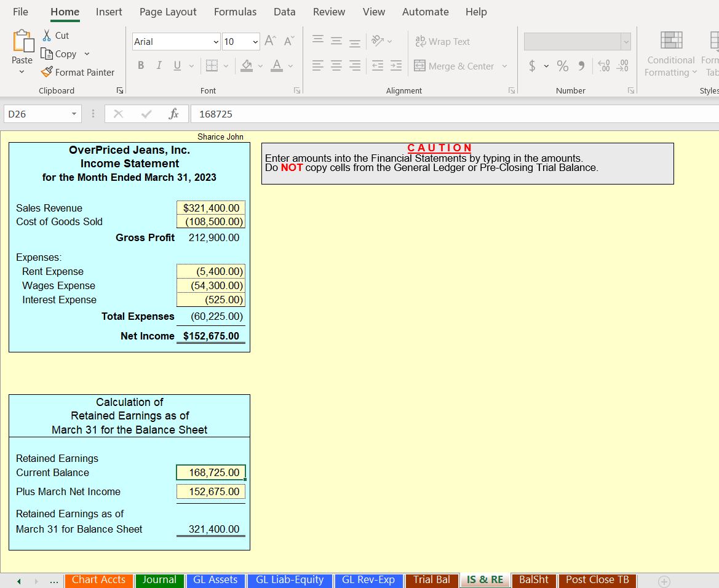
Task: Toggle Wrap Text
Action: pos(442,41)
